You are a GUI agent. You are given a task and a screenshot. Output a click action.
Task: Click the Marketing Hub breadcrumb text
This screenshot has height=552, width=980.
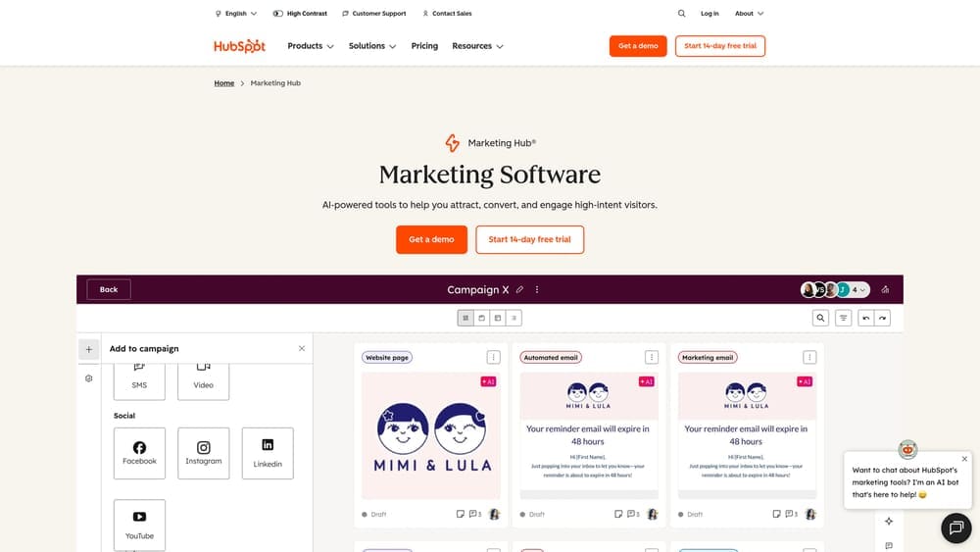275,83
